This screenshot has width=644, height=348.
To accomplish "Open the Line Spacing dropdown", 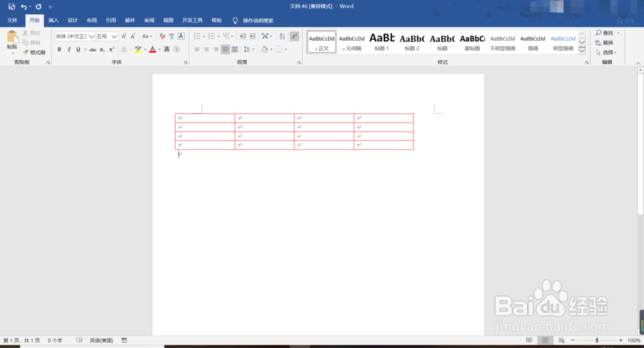I will [x=249, y=50].
